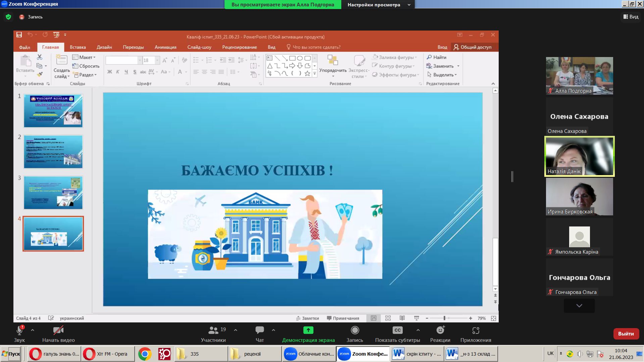Select Наталія Данік video thumbnail

point(579,156)
